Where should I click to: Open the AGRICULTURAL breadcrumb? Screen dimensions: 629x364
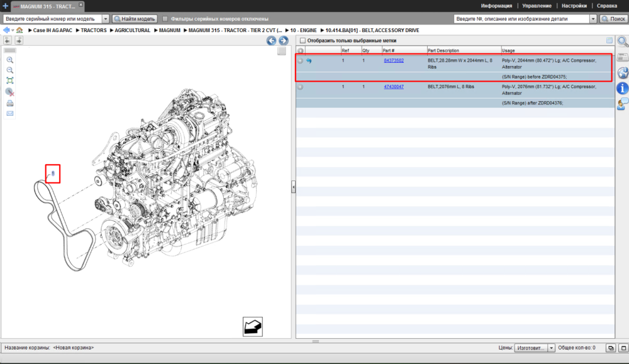tap(132, 30)
